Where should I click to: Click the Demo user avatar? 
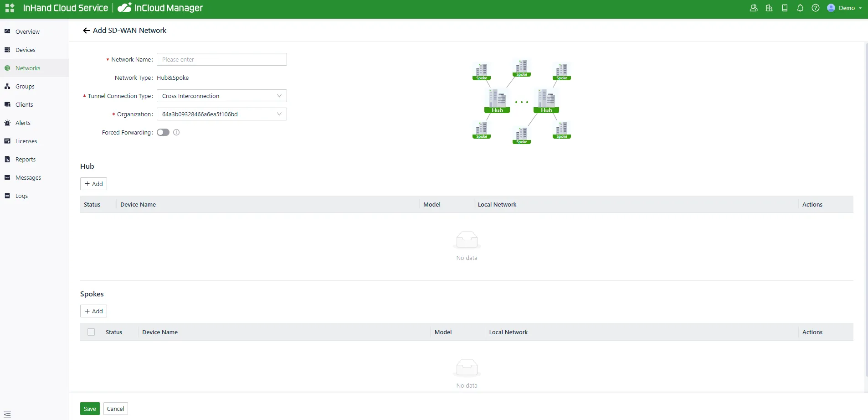[x=831, y=8]
